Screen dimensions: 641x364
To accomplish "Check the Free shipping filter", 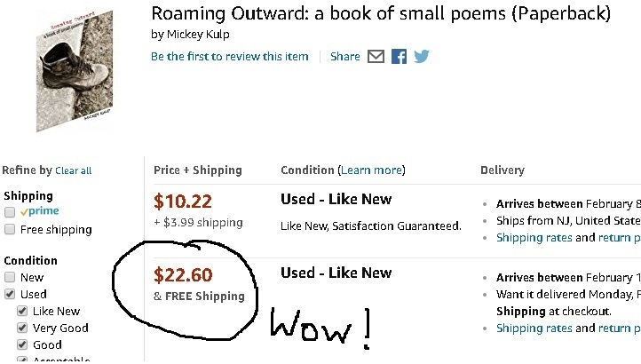I will point(10,229).
